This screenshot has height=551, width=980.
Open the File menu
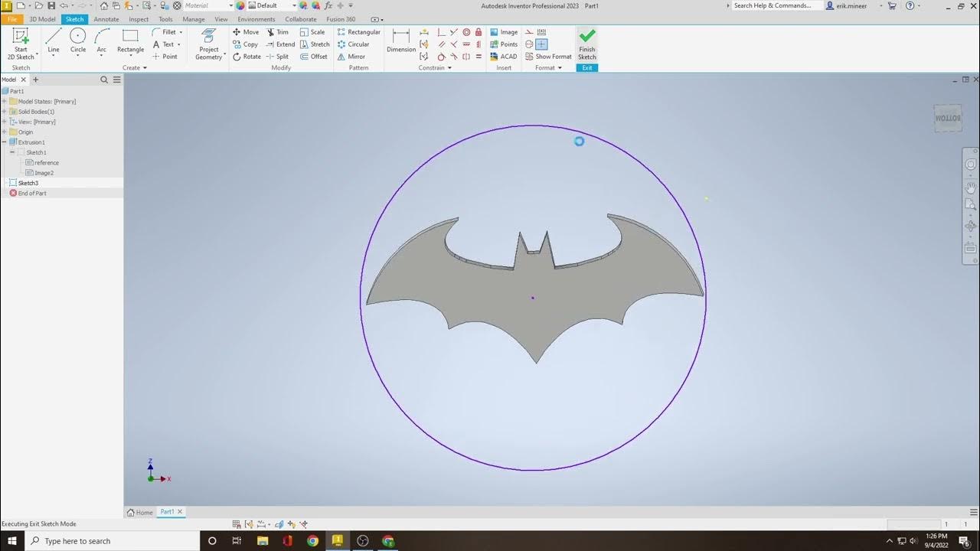coord(12,19)
